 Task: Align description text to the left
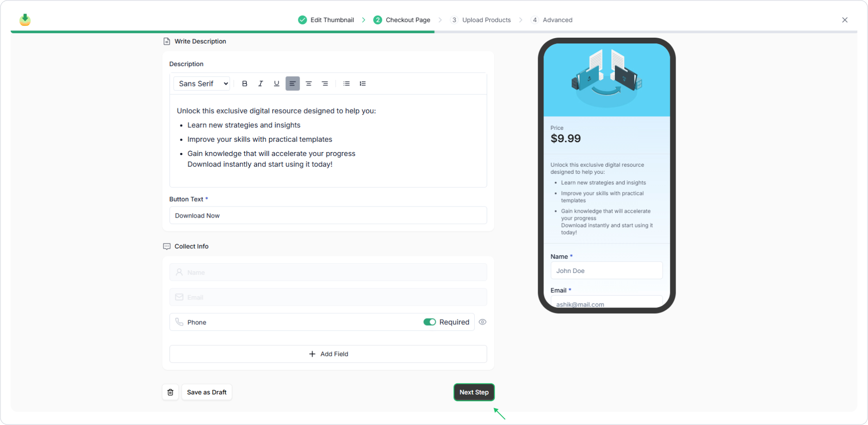click(x=292, y=84)
